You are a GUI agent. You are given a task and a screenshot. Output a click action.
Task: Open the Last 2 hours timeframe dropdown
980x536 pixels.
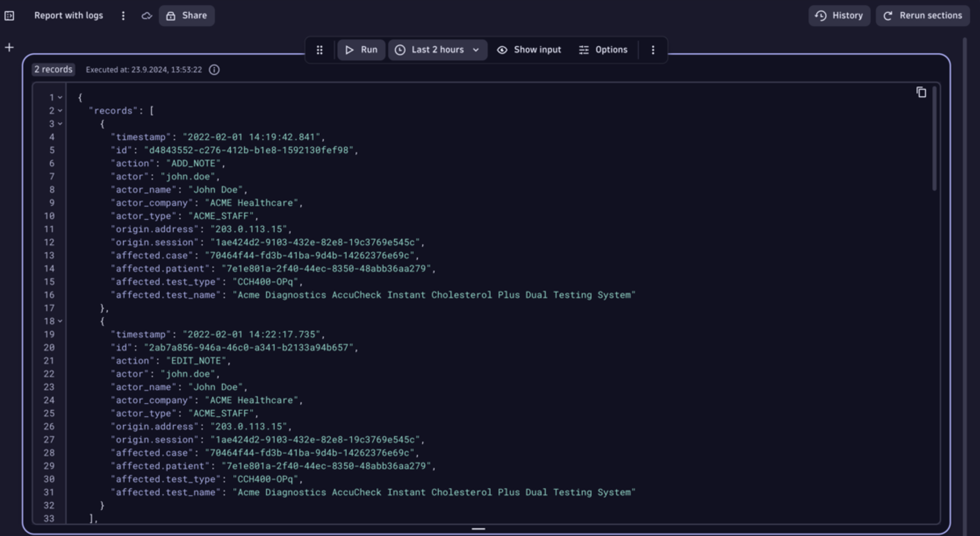click(437, 50)
